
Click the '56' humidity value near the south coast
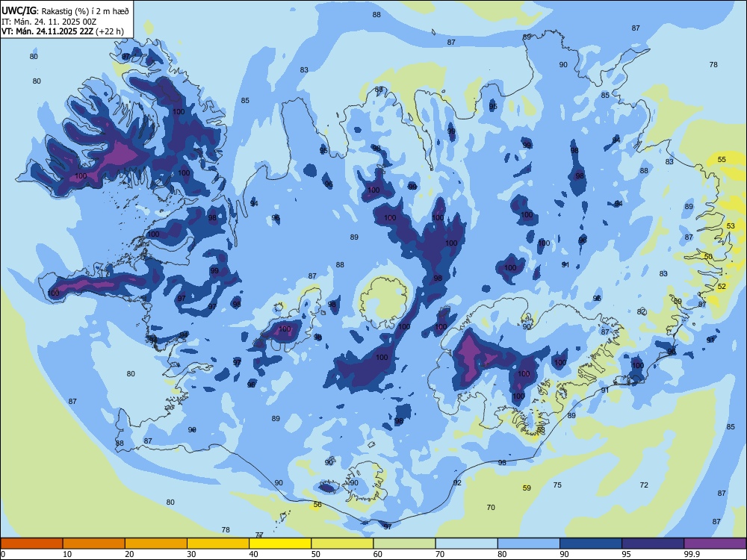click(x=317, y=504)
